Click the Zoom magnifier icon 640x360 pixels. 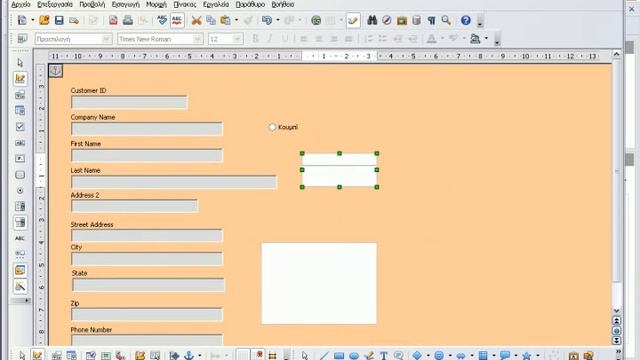click(x=446, y=20)
